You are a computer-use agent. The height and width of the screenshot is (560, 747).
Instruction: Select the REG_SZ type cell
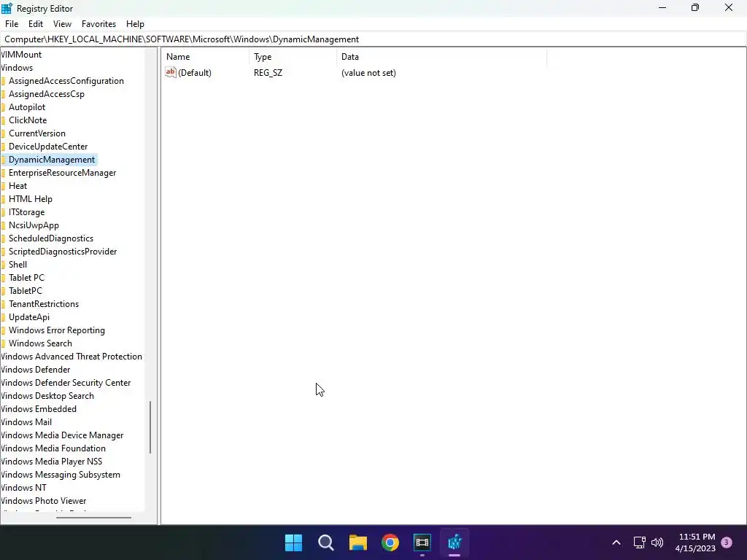click(268, 73)
